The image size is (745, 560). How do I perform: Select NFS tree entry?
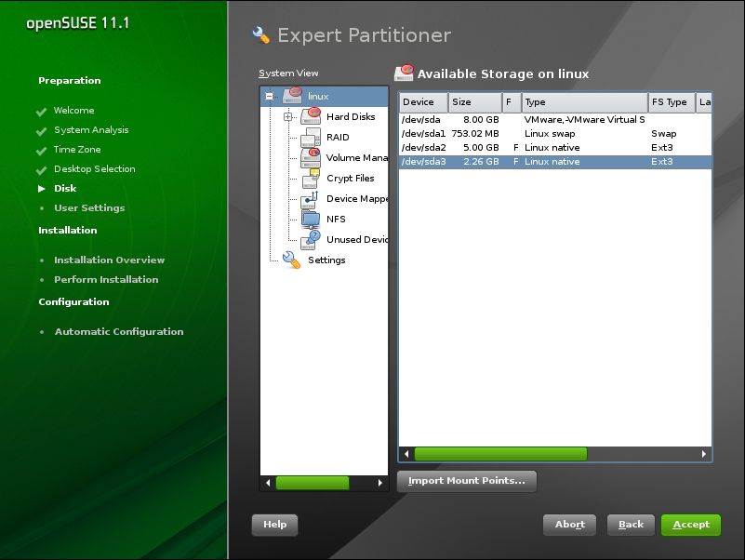[x=336, y=220]
